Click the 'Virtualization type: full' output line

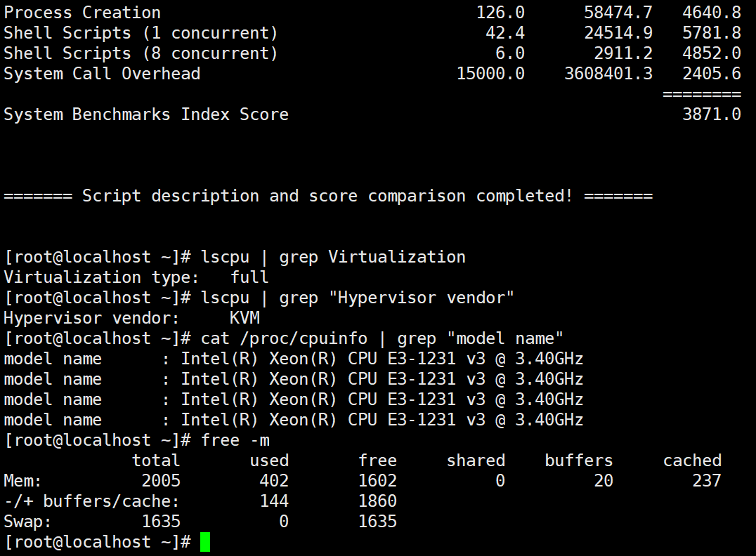136,277
